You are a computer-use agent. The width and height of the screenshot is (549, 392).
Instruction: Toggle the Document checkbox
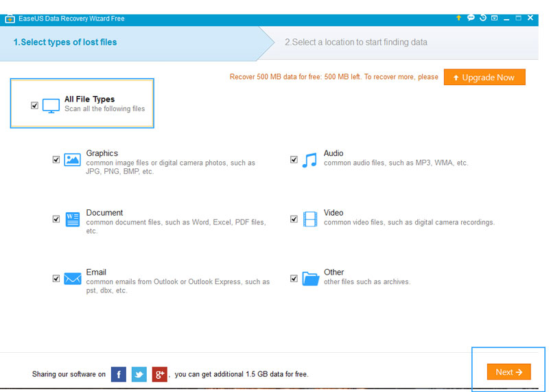coord(56,219)
